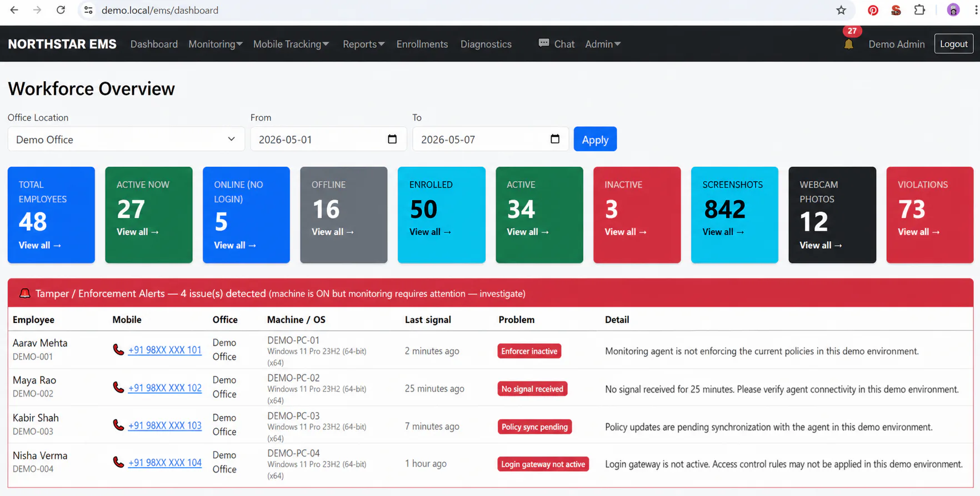Click the phone icon for Maya Rao
Screen dimensions: 980x496
pos(118,388)
